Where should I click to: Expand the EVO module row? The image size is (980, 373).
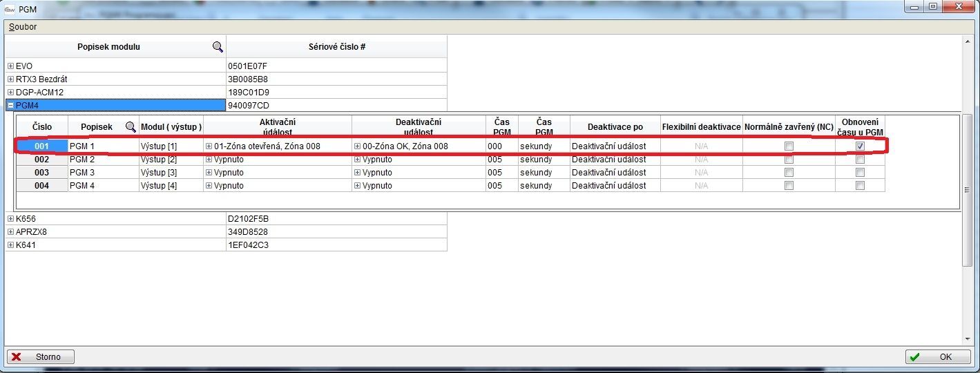(11, 66)
